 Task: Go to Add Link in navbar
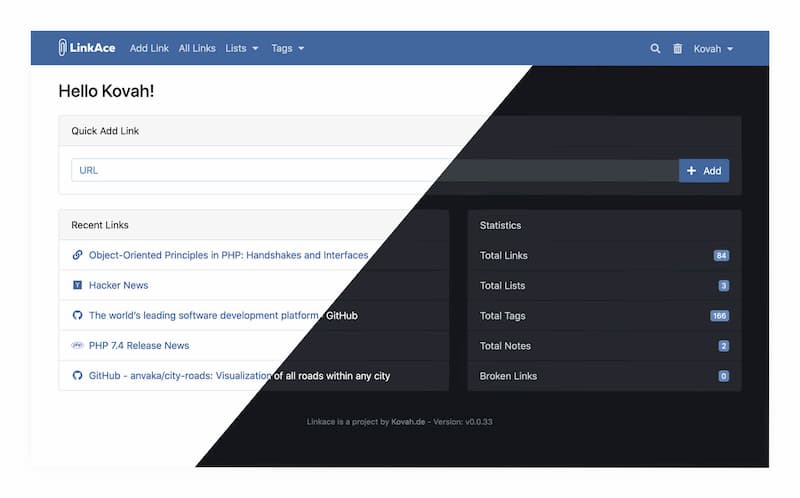click(x=149, y=48)
